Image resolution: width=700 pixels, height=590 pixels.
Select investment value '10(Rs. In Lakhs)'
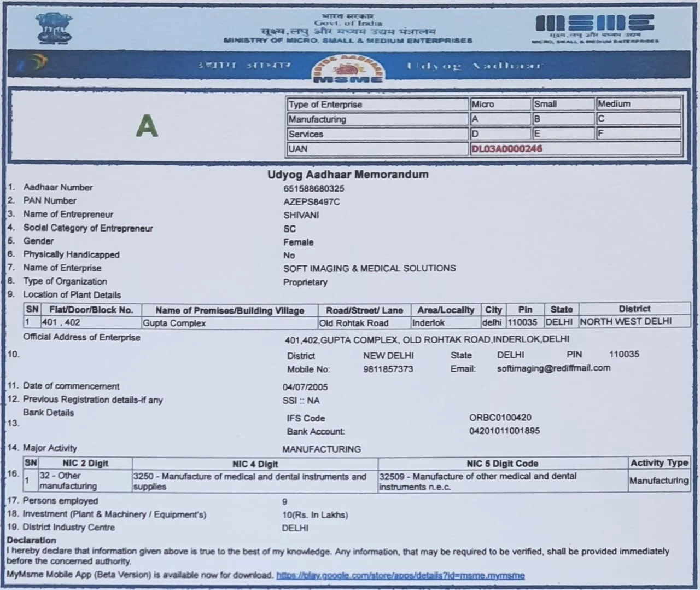pyautogui.click(x=315, y=515)
